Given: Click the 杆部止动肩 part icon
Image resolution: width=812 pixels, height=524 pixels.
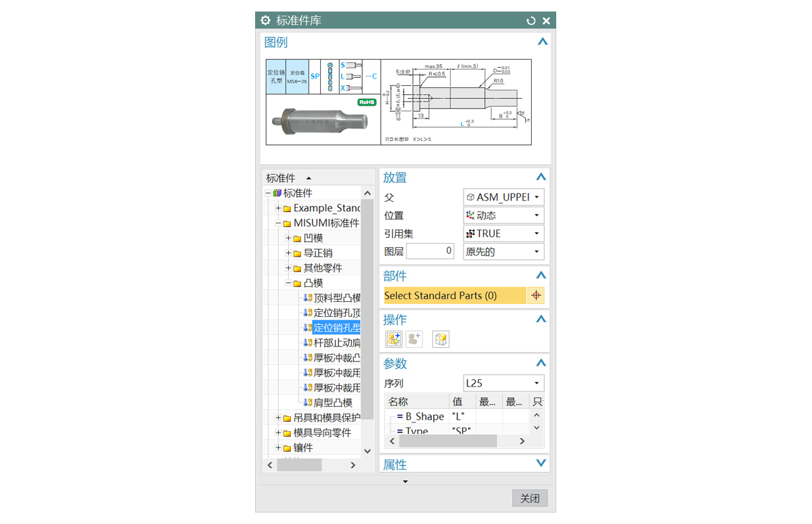Looking at the screenshot, I should pos(308,343).
